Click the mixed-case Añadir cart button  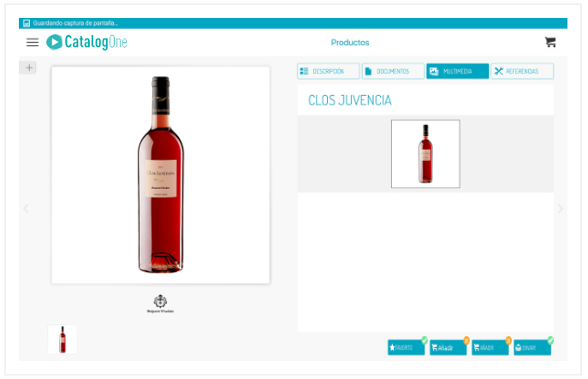coord(448,347)
